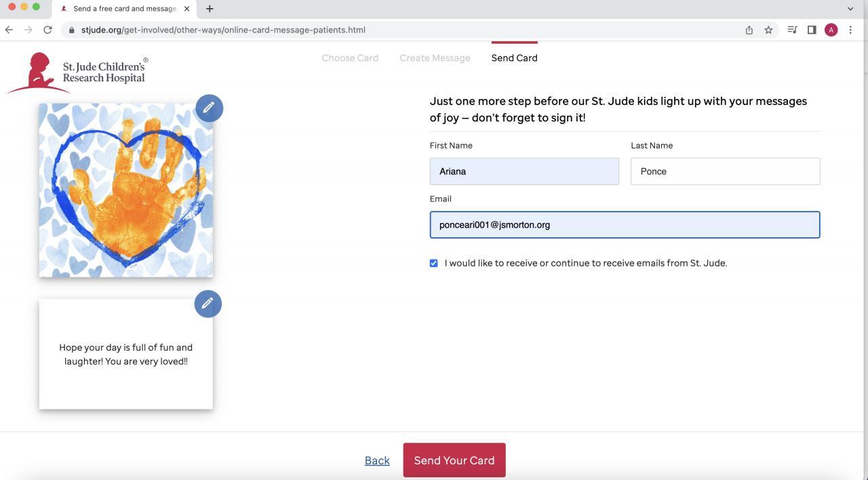
Task: Click the Email input field
Action: (x=625, y=225)
